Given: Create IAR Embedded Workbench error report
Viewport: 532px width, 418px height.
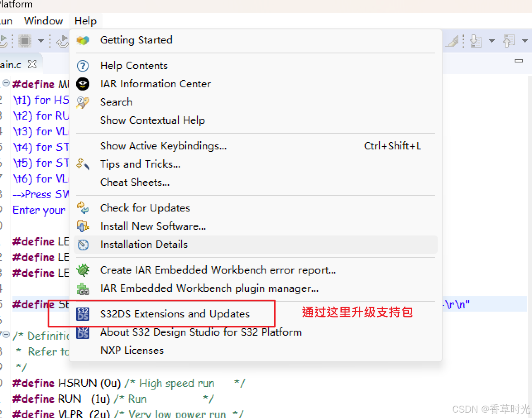Looking at the screenshot, I should click(256, 270).
